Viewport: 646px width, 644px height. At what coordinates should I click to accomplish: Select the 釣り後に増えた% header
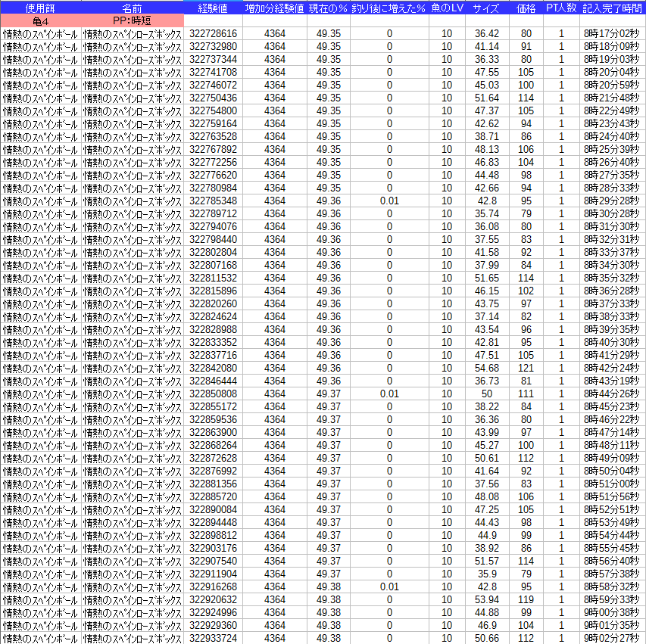point(389,8)
